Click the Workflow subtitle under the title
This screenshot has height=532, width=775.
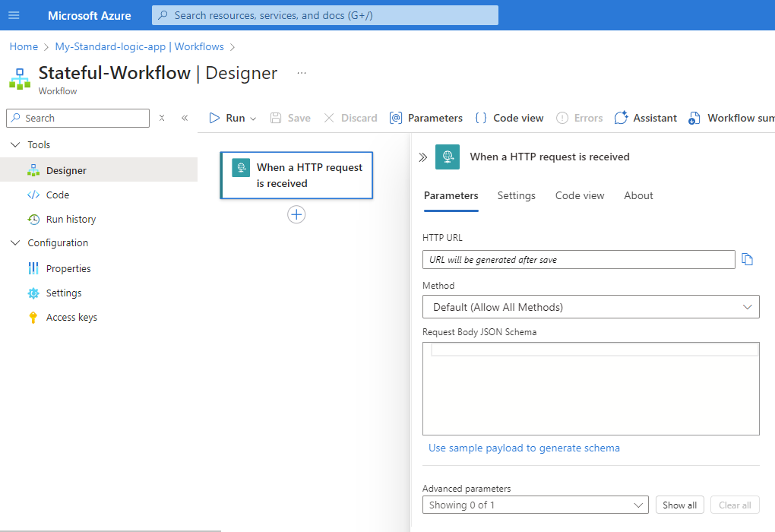[58, 91]
